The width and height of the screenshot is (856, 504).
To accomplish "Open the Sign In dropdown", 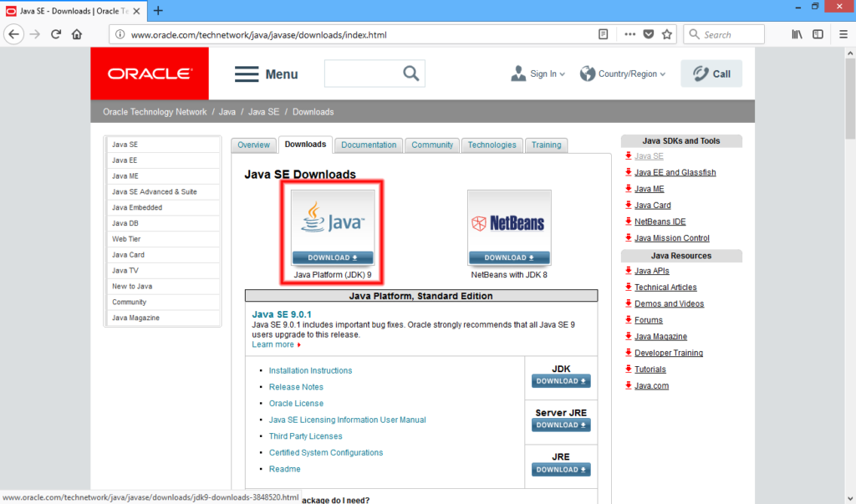I will [538, 74].
